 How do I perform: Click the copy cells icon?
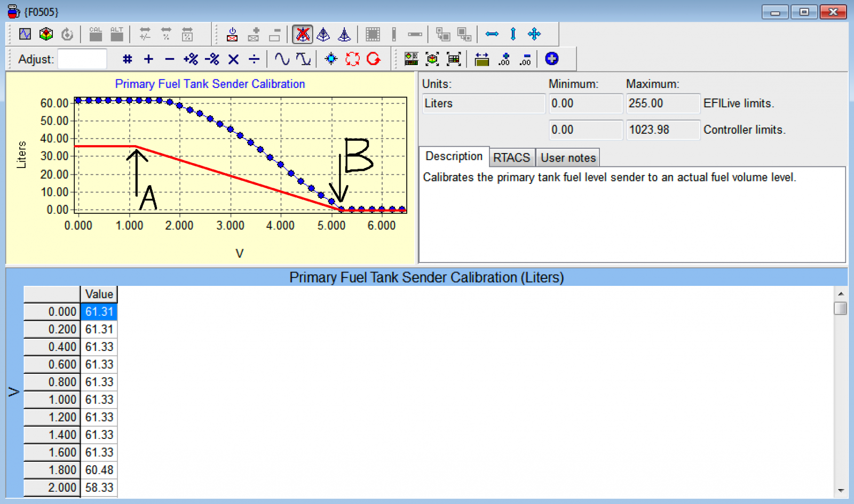(443, 34)
